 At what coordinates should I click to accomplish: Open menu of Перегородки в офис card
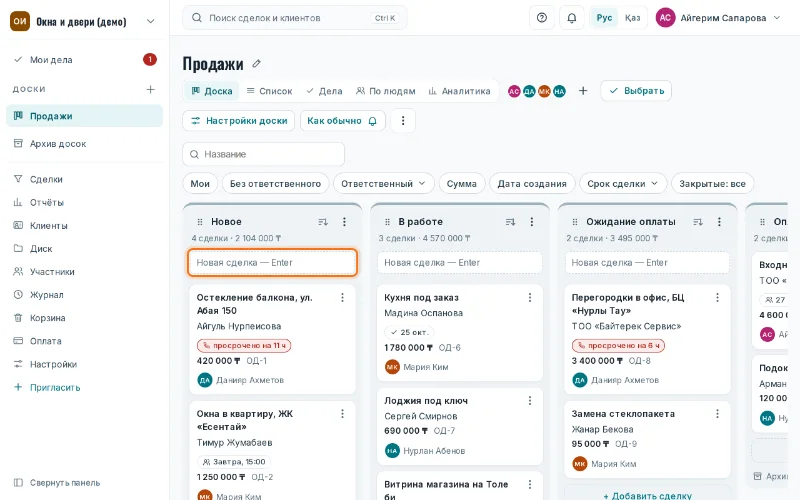[717, 297]
